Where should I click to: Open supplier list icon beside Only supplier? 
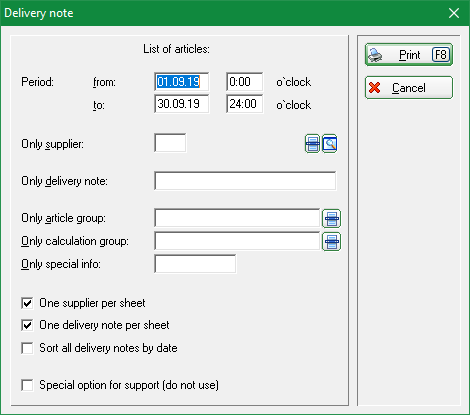[312, 144]
